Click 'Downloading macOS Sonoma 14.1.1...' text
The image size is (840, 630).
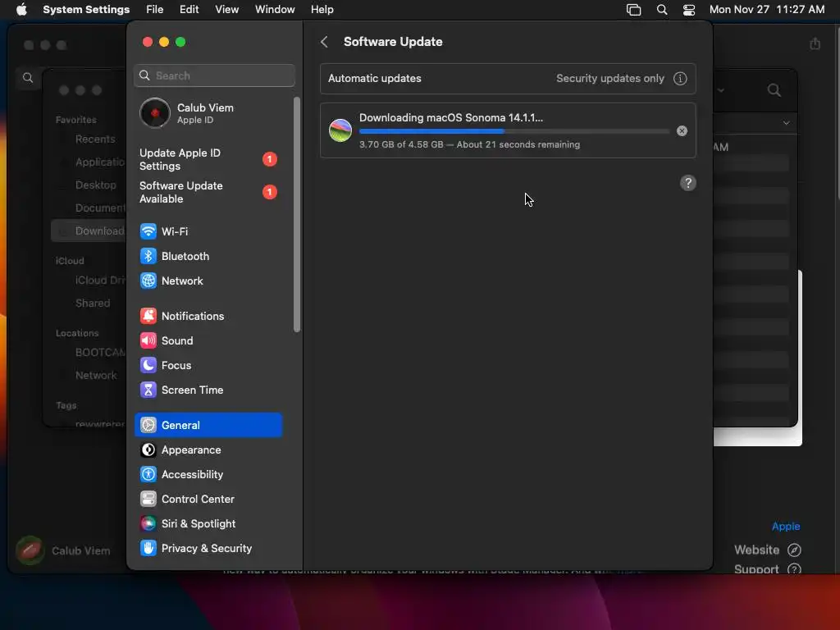(451, 118)
